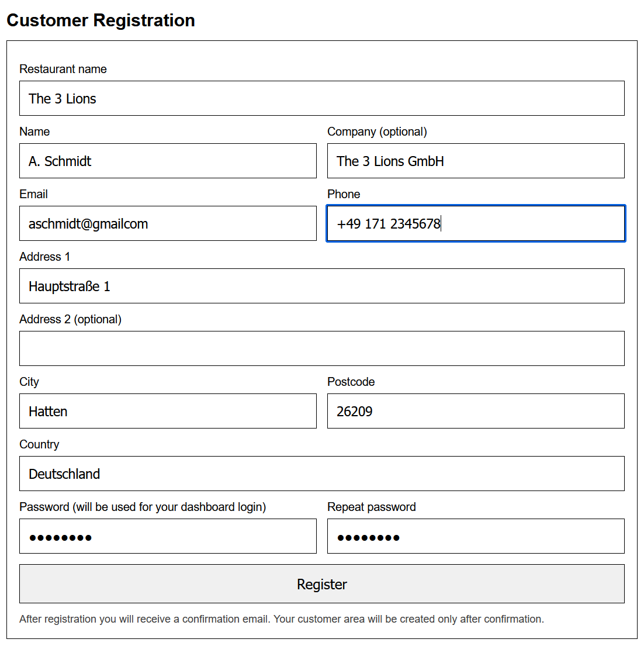Image resolution: width=644 pixels, height=646 pixels.
Task: Click the Country field showing Deutschland
Action: [321, 474]
